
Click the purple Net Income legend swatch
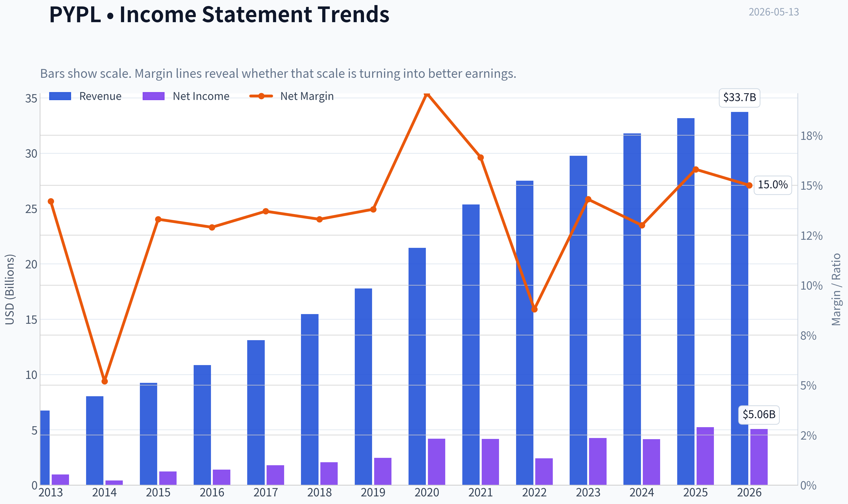tap(153, 96)
